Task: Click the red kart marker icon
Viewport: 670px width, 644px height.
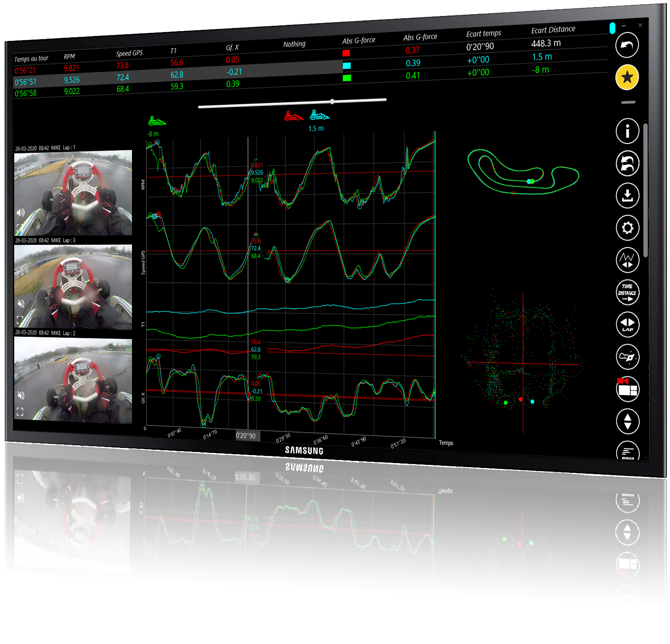Action: 293,116
